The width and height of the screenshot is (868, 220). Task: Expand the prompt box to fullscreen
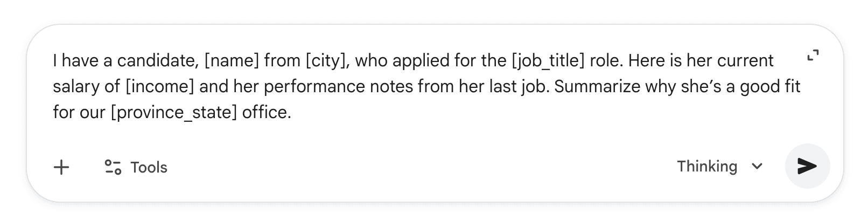click(813, 55)
